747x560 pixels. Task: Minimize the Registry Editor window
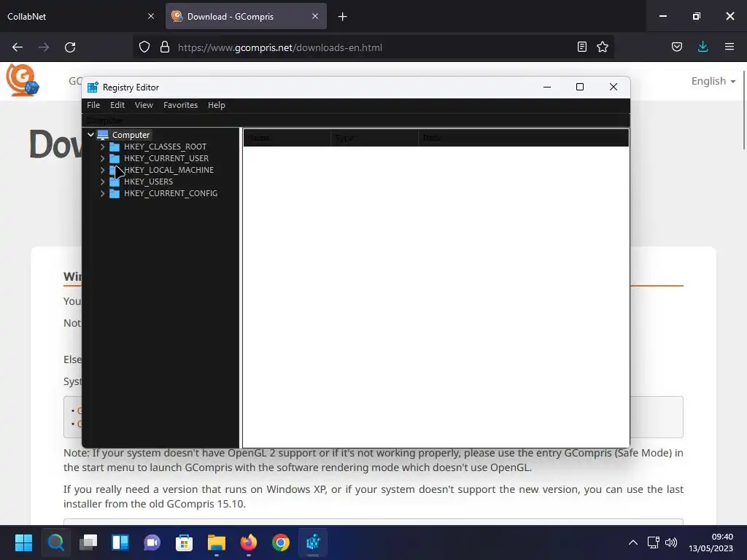[547, 87]
